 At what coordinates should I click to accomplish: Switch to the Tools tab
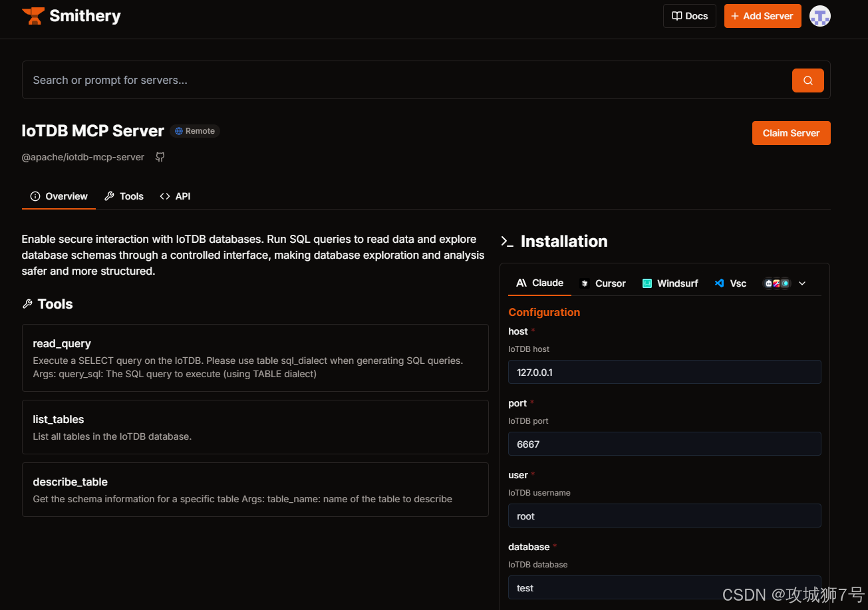tap(124, 196)
